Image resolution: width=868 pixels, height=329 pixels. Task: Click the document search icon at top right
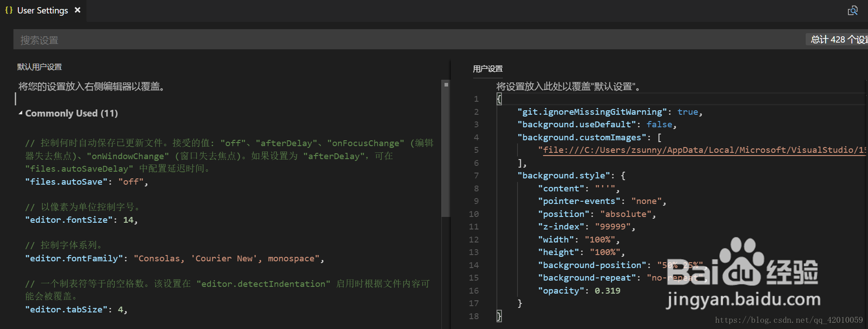pos(852,11)
